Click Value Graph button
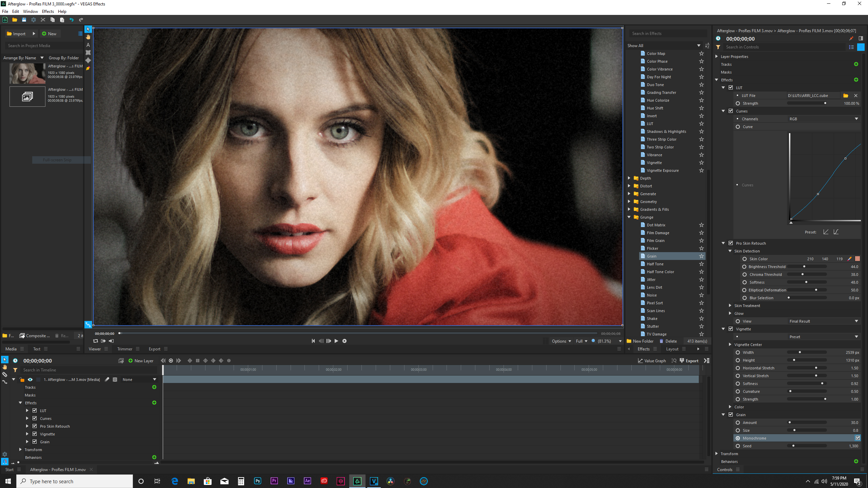The width and height of the screenshot is (868, 488). tap(652, 361)
